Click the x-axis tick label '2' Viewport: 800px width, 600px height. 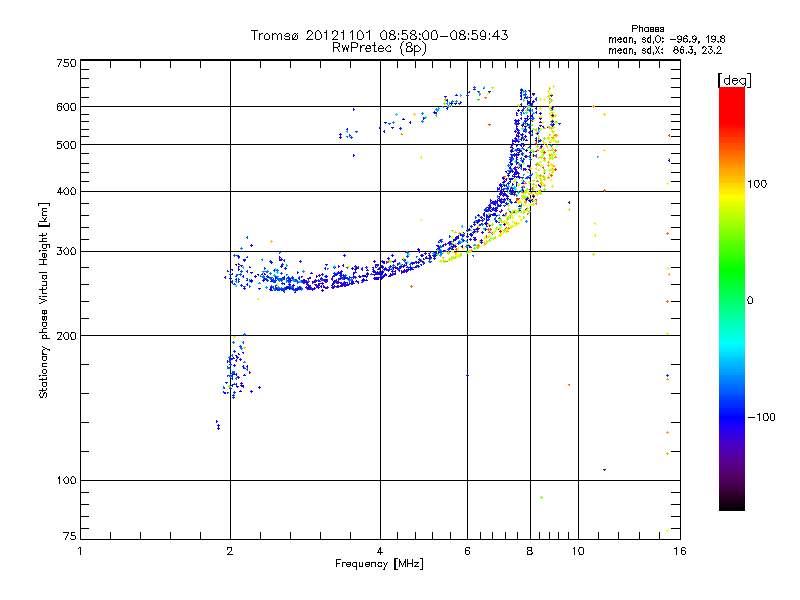(x=230, y=551)
